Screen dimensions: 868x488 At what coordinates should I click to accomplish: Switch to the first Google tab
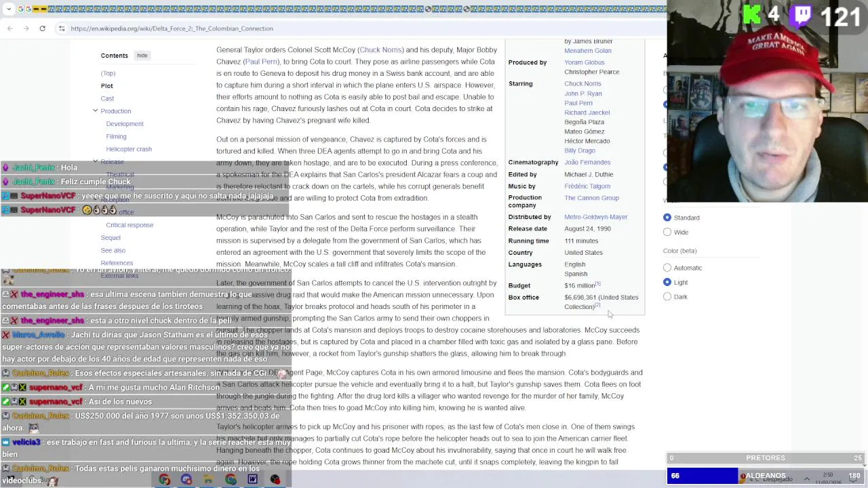20,9
